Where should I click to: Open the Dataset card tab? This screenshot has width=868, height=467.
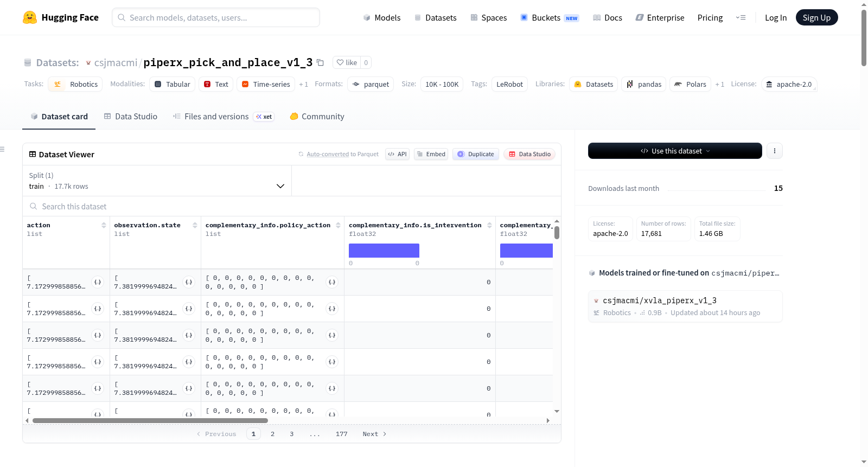(59, 117)
